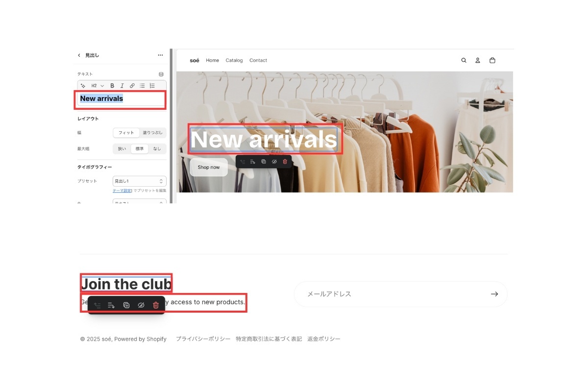Set max width to なし
588x392 pixels.
(x=157, y=148)
